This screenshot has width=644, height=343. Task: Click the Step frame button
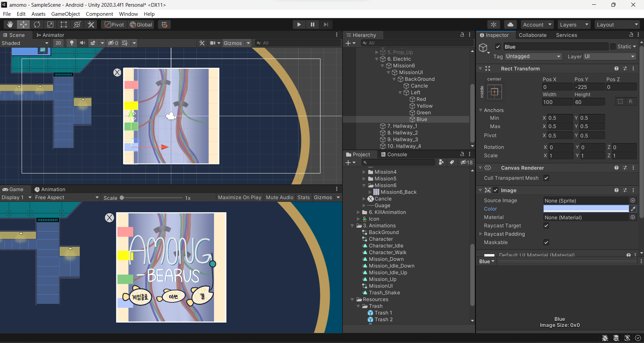(326, 24)
